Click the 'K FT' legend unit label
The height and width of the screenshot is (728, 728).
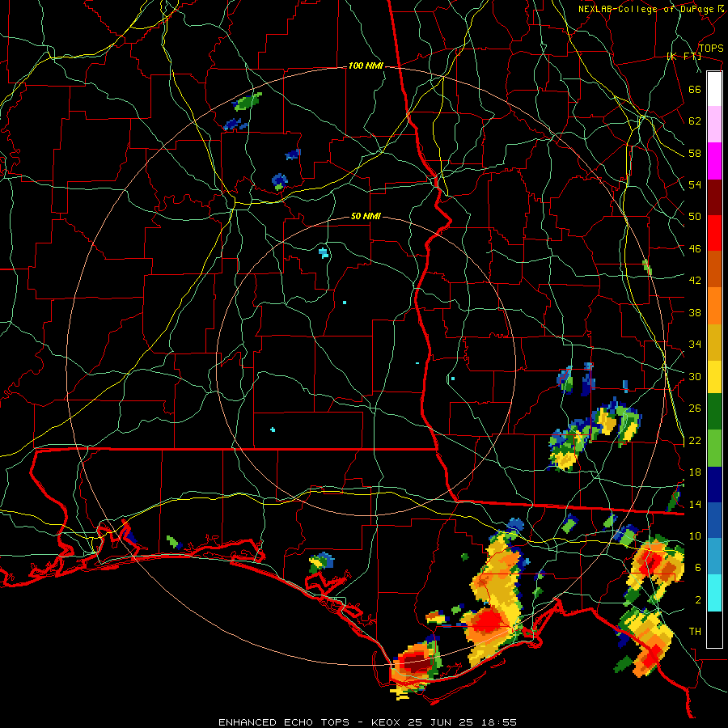(x=684, y=56)
